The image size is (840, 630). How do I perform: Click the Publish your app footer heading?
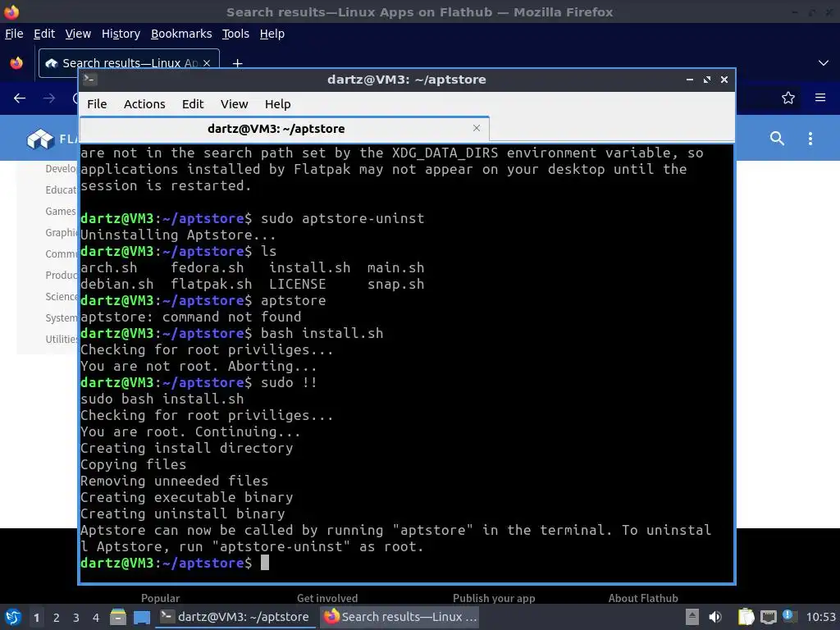494,598
